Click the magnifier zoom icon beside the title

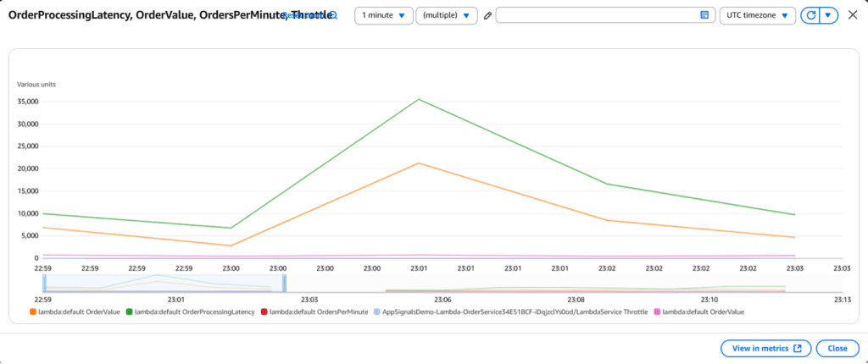[x=333, y=16]
